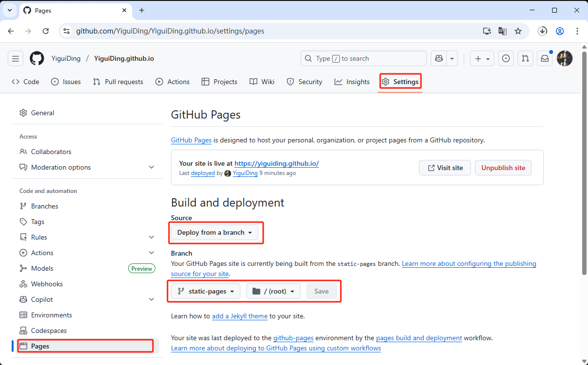Click the Unpublish site button

click(503, 168)
